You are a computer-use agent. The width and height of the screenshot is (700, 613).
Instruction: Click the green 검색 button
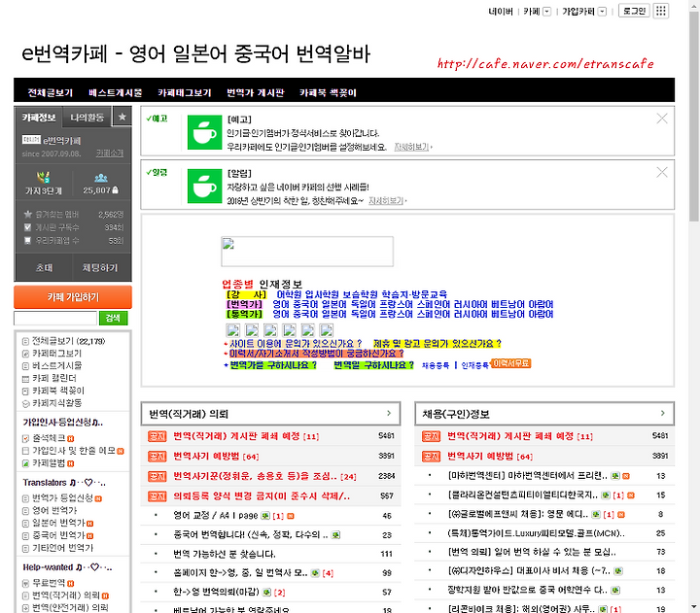click(x=113, y=318)
